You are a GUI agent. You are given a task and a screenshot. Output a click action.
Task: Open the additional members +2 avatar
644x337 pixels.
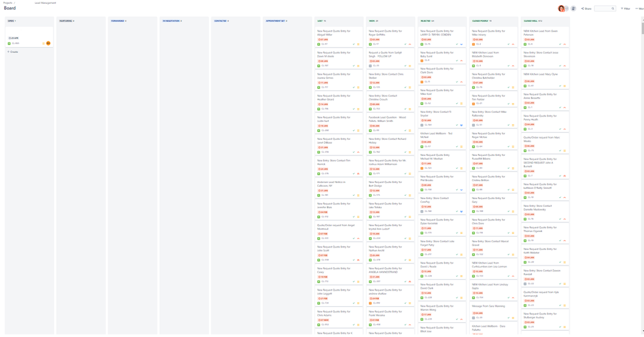tap(567, 8)
